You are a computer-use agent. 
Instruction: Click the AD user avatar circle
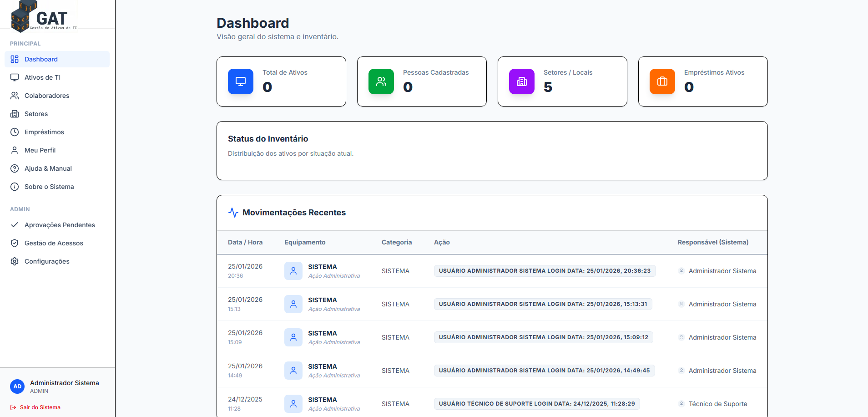pyautogui.click(x=17, y=386)
